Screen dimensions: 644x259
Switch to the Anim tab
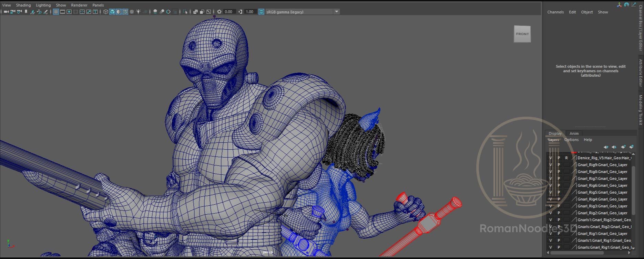(574, 133)
